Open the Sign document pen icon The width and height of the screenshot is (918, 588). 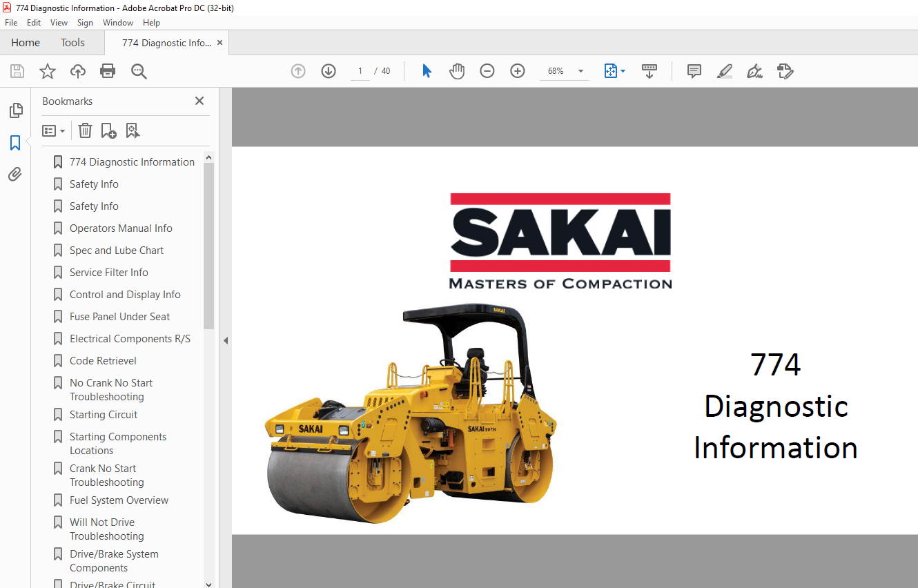(x=754, y=71)
